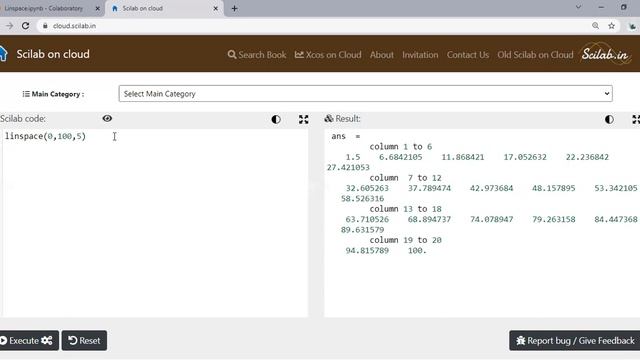Open Xcos on Cloud link

tap(328, 55)
